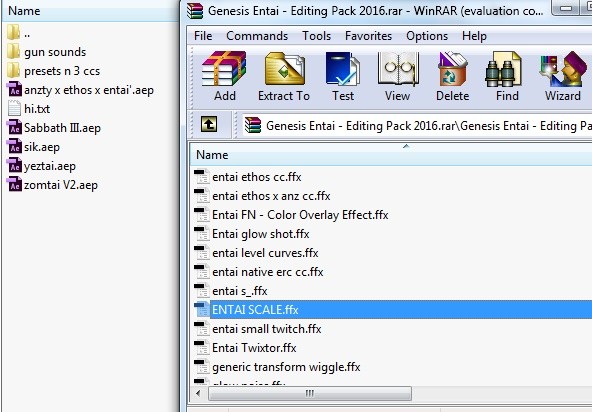Click the WinRAR window title bar text

coord(376,11)
